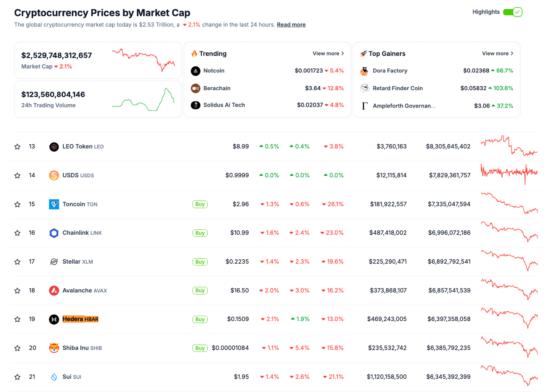Click the Sui coin logo

(54, 377)
